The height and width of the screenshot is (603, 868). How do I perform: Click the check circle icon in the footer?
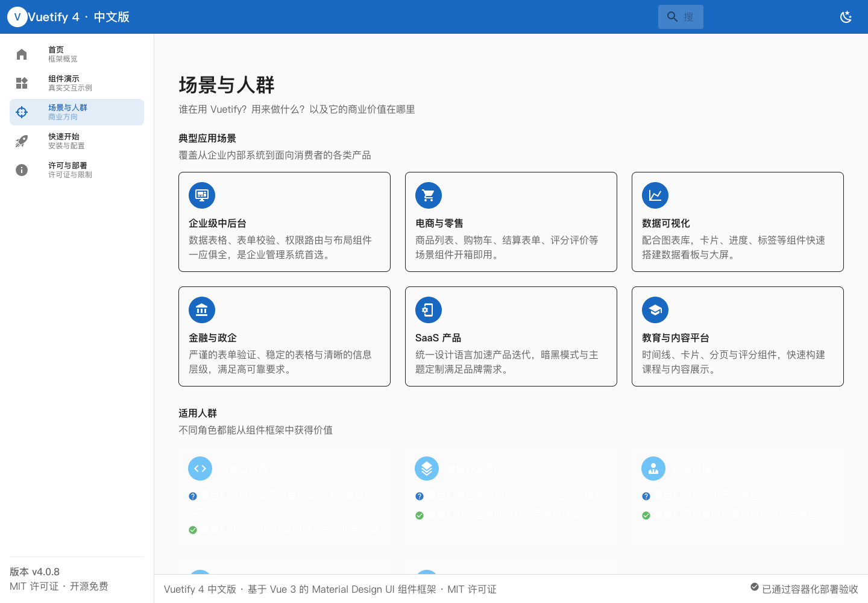coord(755,587)
